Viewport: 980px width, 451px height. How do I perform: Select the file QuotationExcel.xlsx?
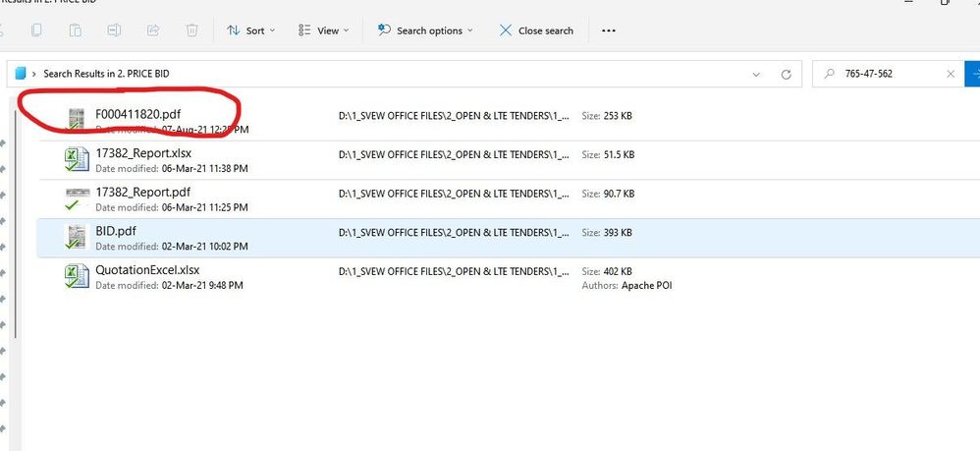pos(147,270)
